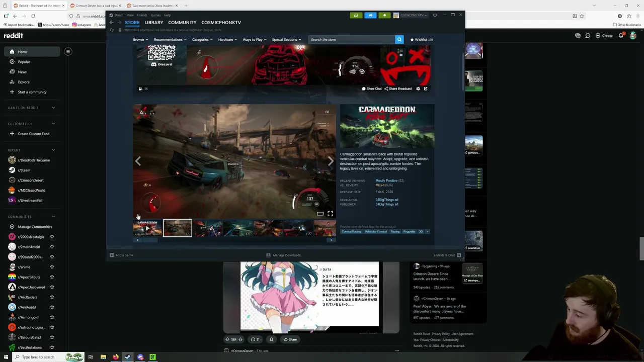
Task: Open Steam announcements megaphone icon
Action: point(370,15)
